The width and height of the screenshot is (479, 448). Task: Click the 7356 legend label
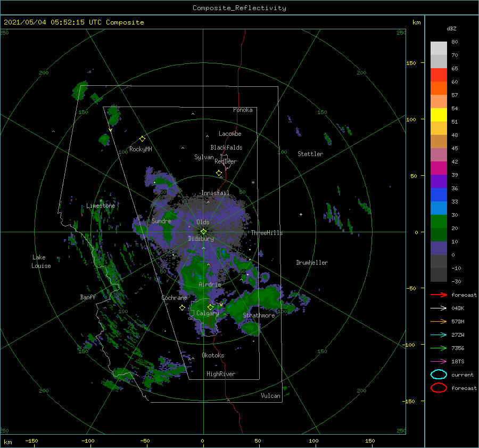458,348
